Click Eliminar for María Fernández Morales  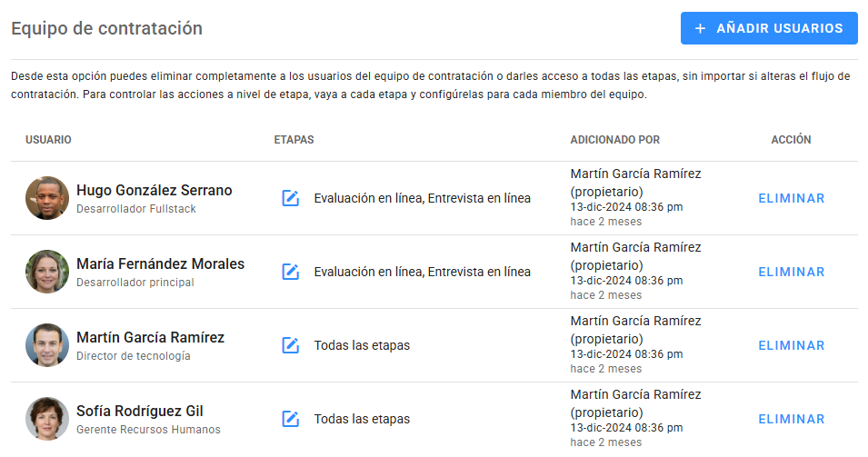click(791, 272)
